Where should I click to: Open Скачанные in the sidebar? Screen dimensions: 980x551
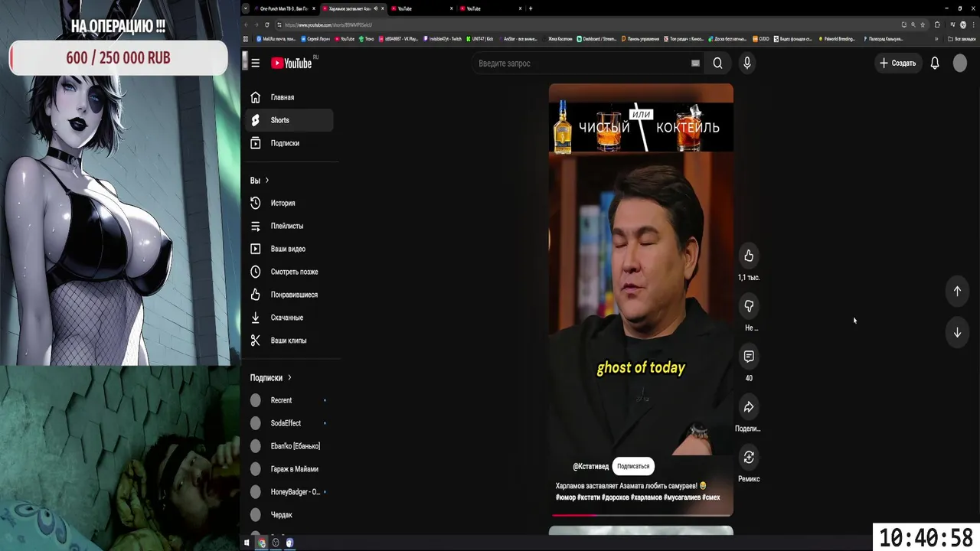click(x=289, y=318)
